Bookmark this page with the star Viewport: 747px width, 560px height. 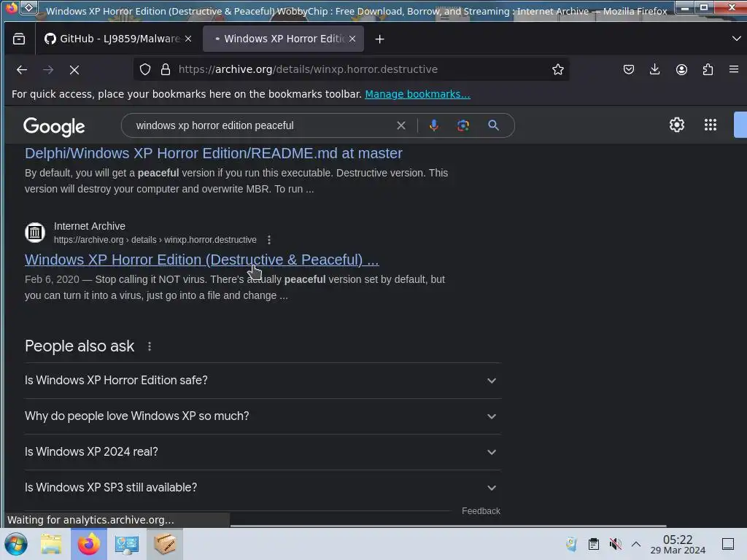558,69
